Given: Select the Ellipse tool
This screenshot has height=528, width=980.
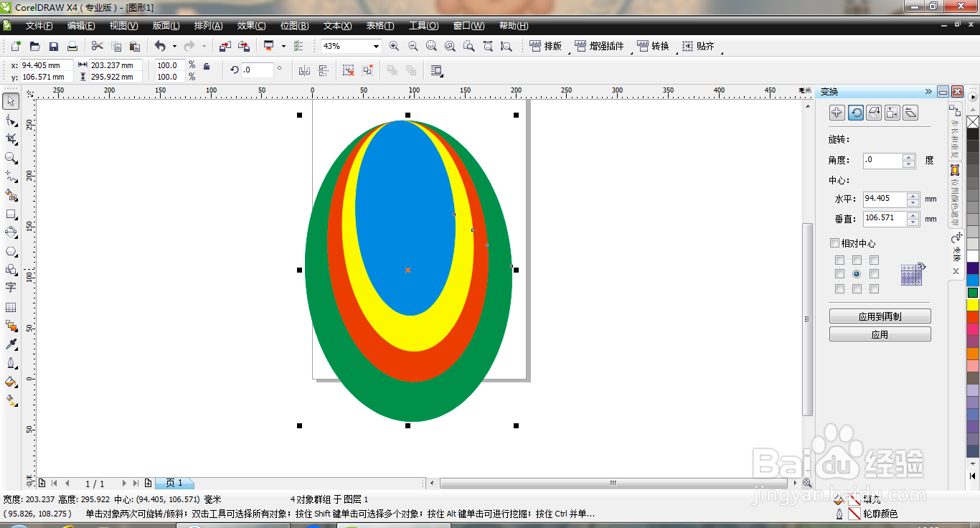Looking at the screenshot, I should click(x=11, y=232).
